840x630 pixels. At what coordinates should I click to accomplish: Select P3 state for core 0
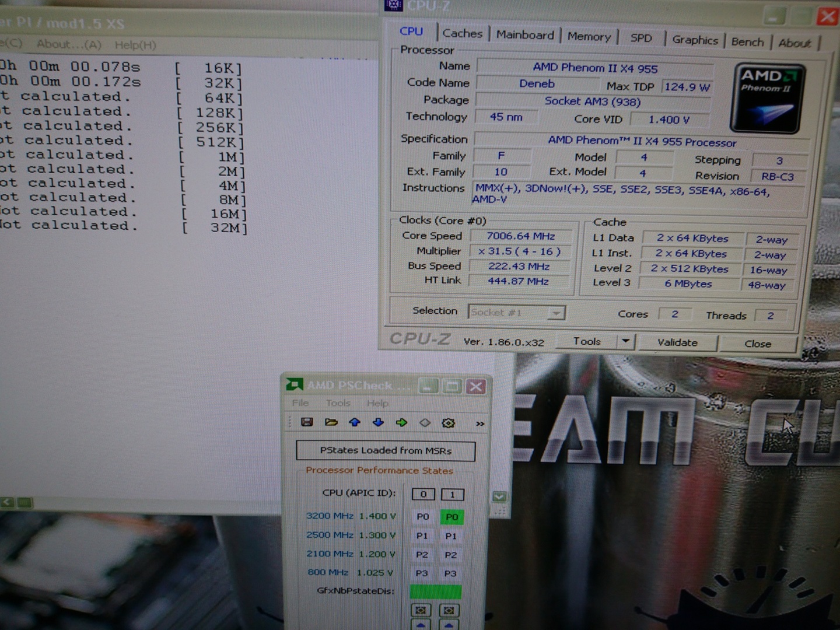[422, 573]
